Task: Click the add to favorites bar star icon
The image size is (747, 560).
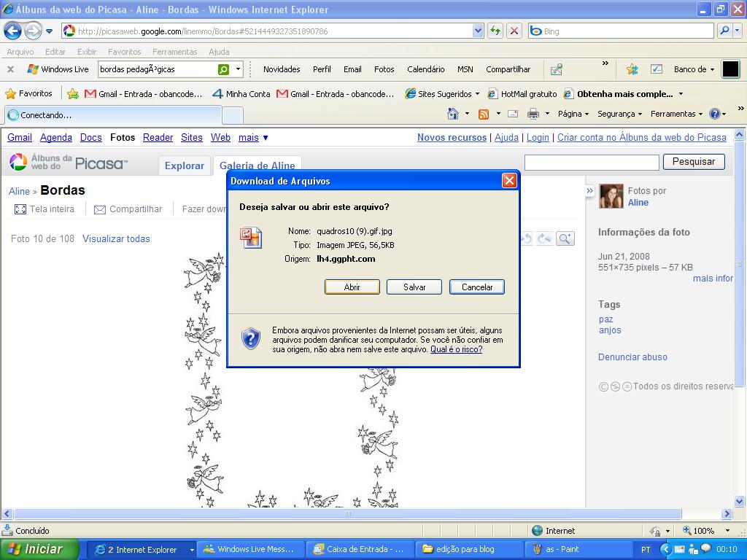Action: tap(73, 94)
